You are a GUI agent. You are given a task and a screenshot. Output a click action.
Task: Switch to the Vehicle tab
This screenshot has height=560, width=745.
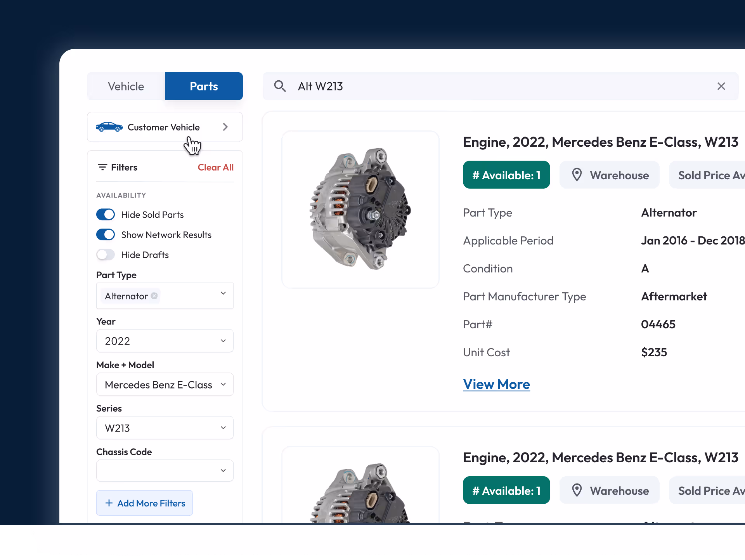(126, 86)
